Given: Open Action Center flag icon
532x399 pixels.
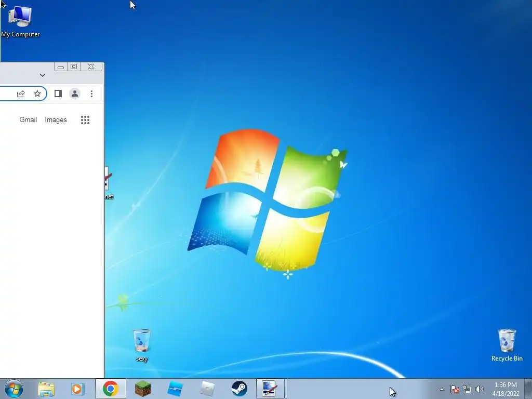Looking at the screenshot, I should pyautogui.click(x=455, y=389).
